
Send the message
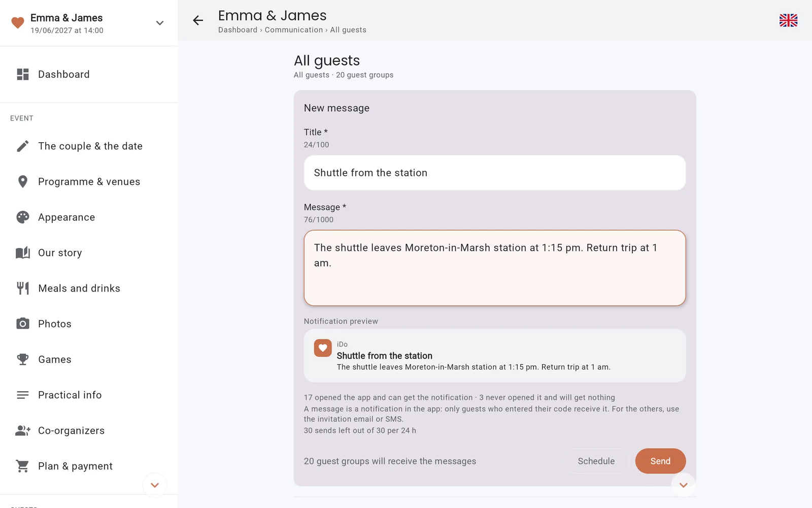tap(660, 461)
